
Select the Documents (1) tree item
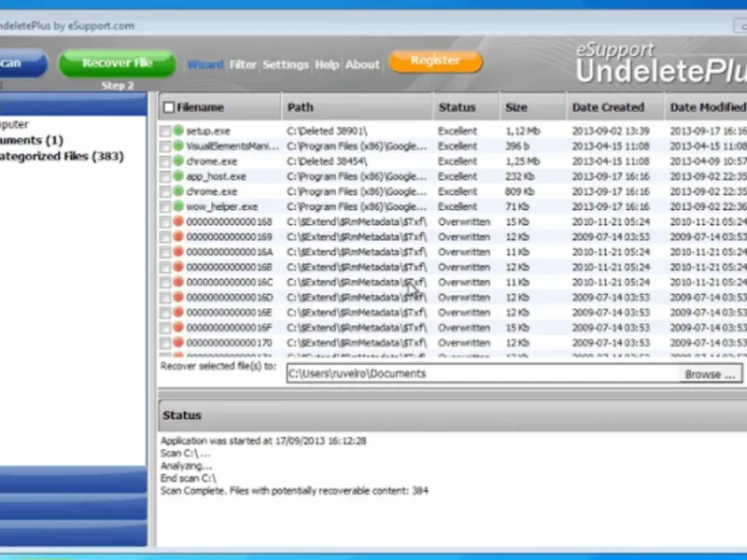coord(32,141)
